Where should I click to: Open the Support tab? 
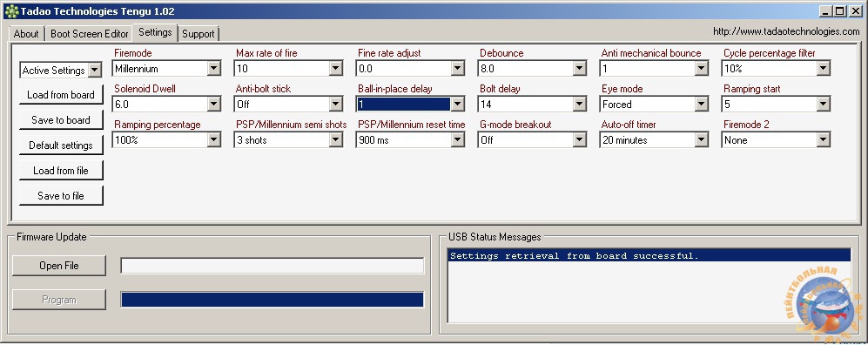point(198,34)
